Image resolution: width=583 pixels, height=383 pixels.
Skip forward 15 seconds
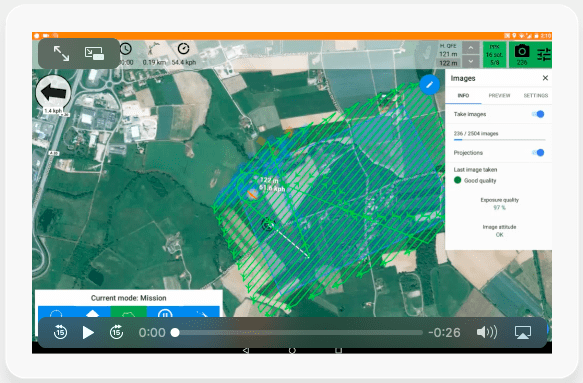click(116, 332)
